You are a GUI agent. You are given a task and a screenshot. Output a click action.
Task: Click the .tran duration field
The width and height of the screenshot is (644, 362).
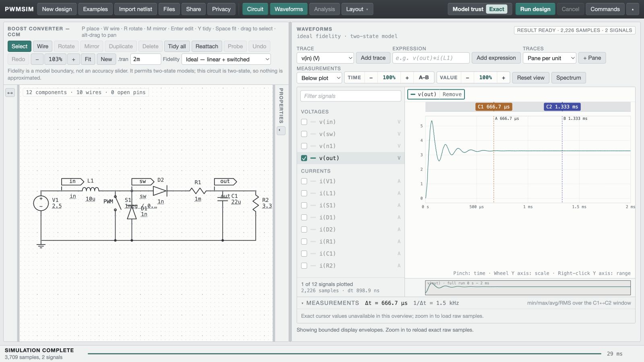145,59
